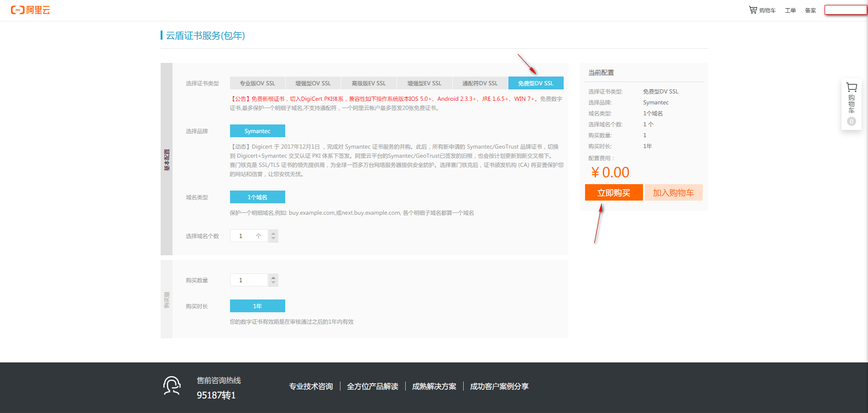
Task: Click the 95187转1 hotline number
Action: click(x=216, y=395)
